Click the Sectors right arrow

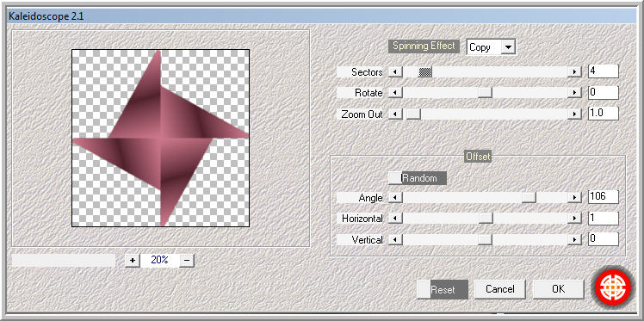point(575,71)
